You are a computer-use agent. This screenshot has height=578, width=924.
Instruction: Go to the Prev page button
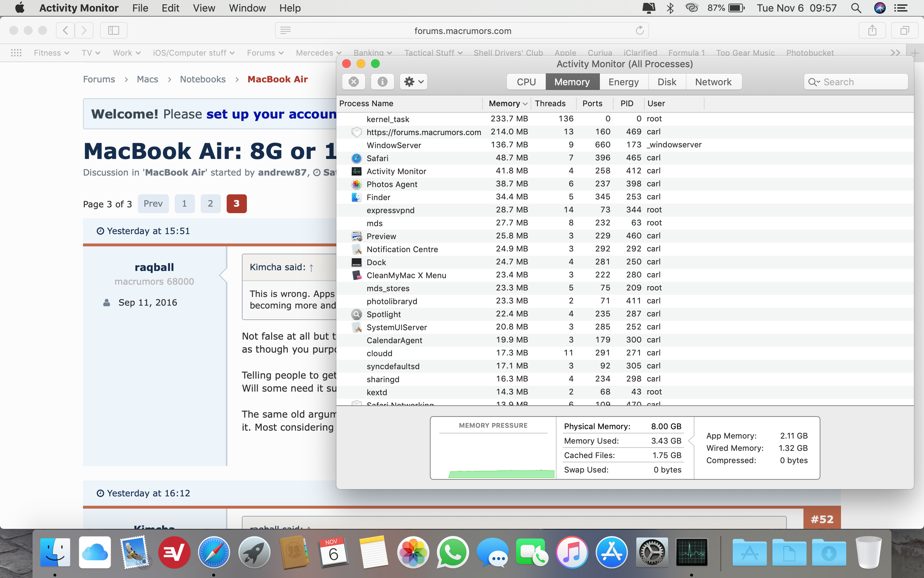(153, 203)
